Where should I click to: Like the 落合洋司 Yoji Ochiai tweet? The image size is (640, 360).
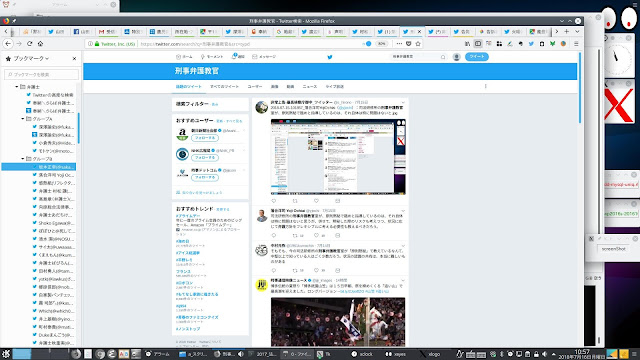(x=316, y=236)
